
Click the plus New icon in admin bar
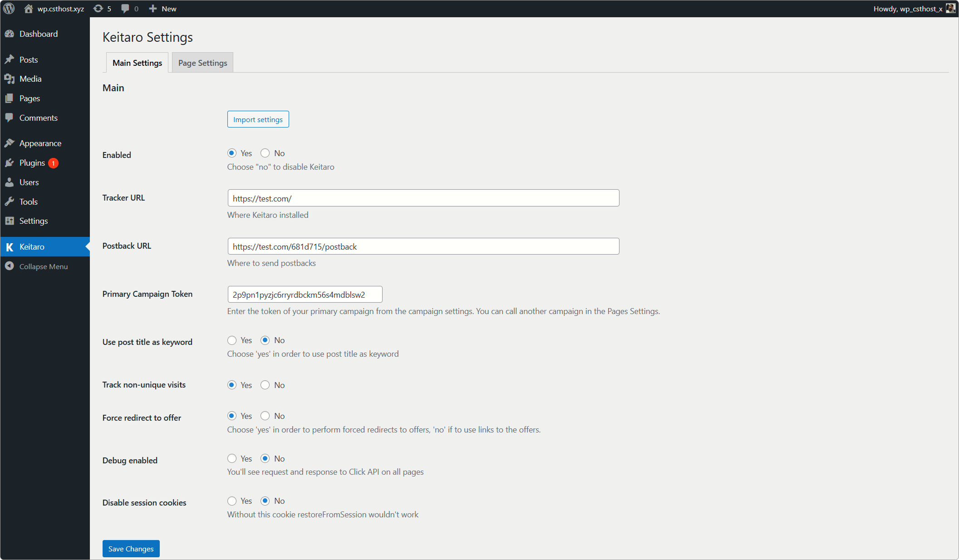pyautogui.click(x=153, y=9)
